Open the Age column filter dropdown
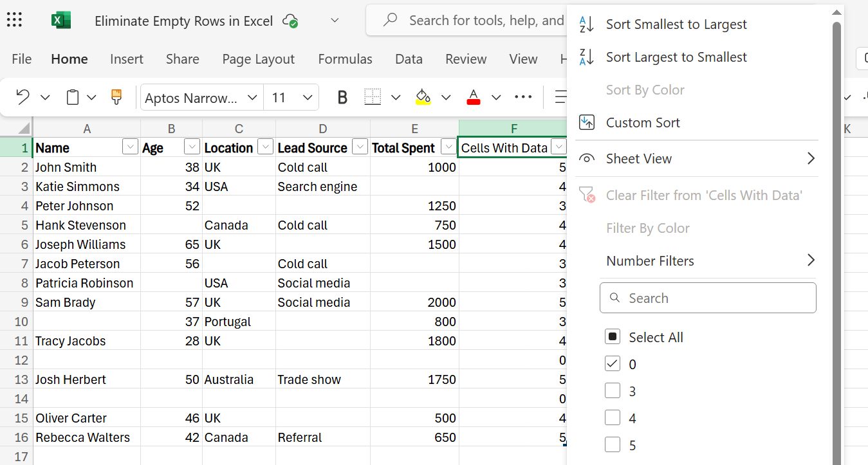This screenshot has width=868, height=465. pos(192,147)
